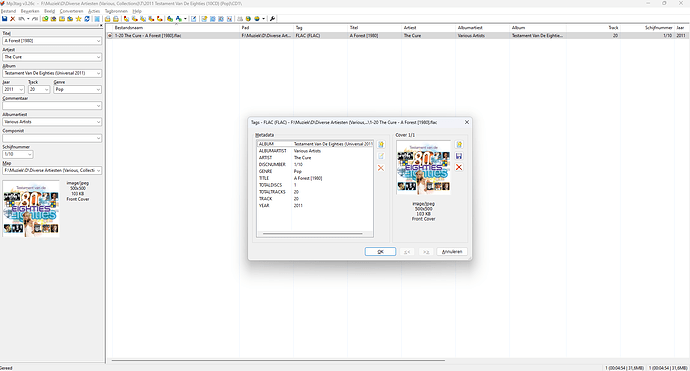Click the previous file << button
The width and height of the screenshot is (690, 371).
pos(407,252)
